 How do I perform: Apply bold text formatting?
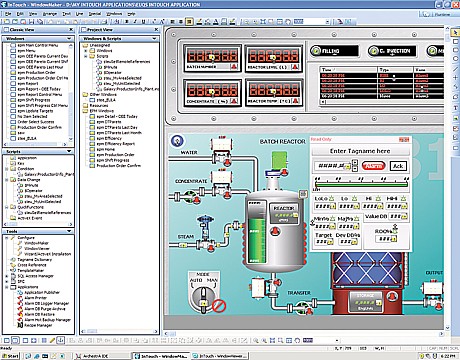pos(126,22)
